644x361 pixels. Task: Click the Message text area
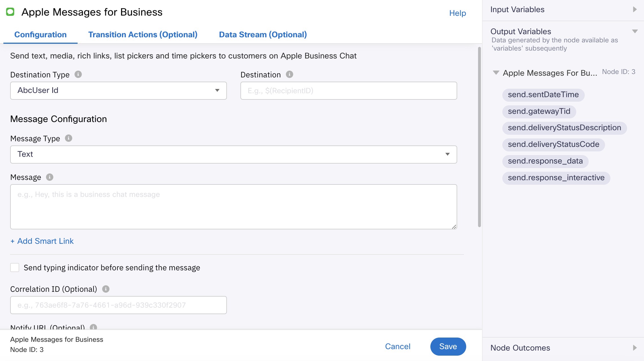(234, 207)
